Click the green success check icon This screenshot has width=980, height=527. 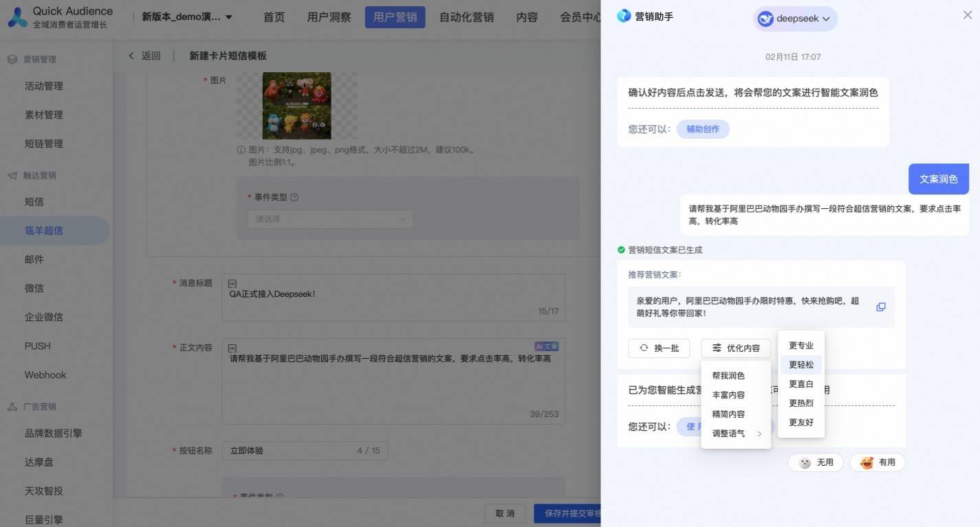click(621, 250)
